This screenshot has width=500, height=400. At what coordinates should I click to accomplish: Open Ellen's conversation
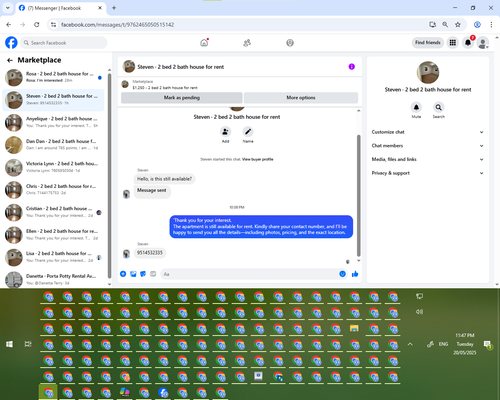(x=54, y=235)
